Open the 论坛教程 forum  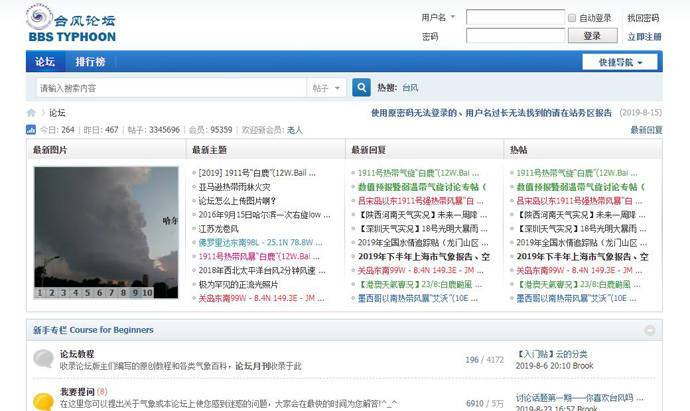[x=77, y=354]
